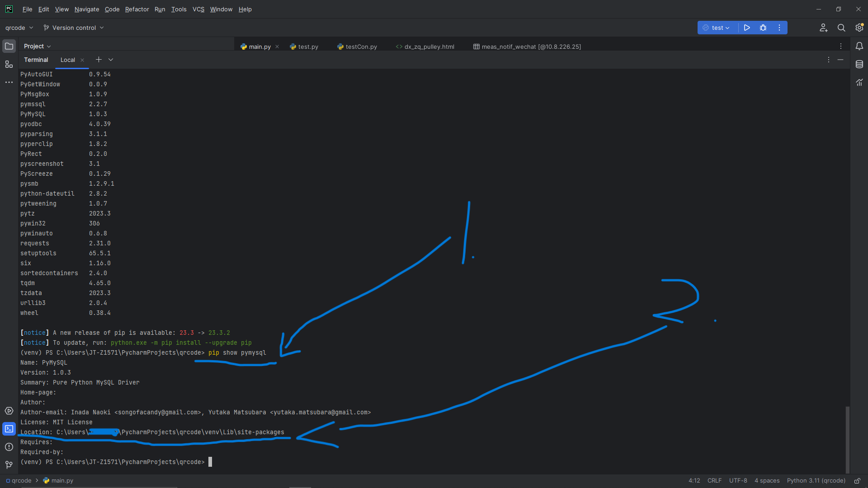Open the Tools menu
This screenshot has height=488, width=868.
tap(179, 9)
